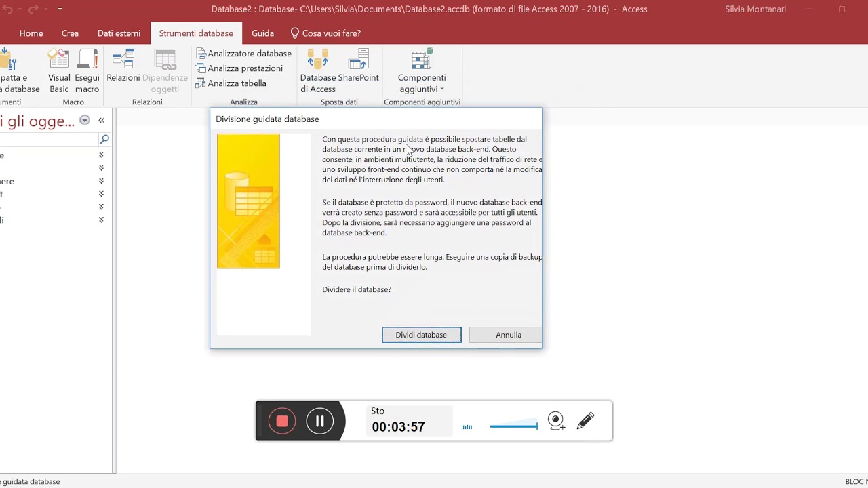Click the Cosa vuoi fare? search box
The height and width of the screenshot is (488, 868).
[331, 33]
